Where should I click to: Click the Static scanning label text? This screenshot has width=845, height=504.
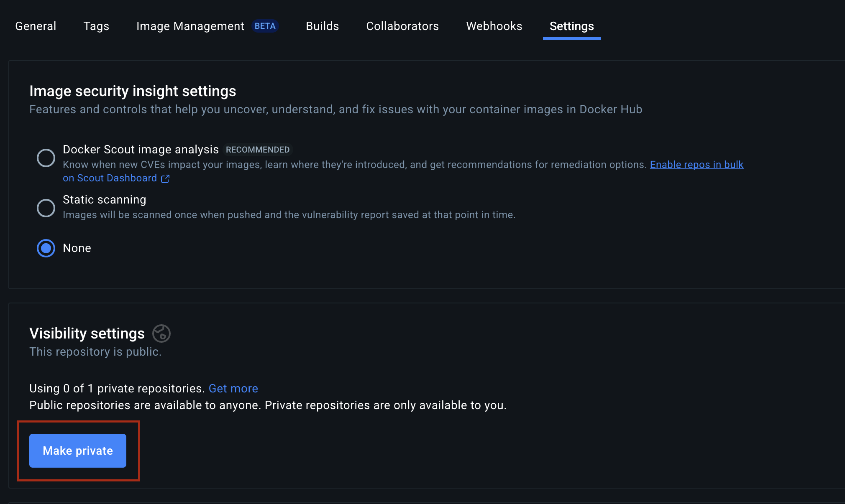pyautogui.click(x=105, y=200)
